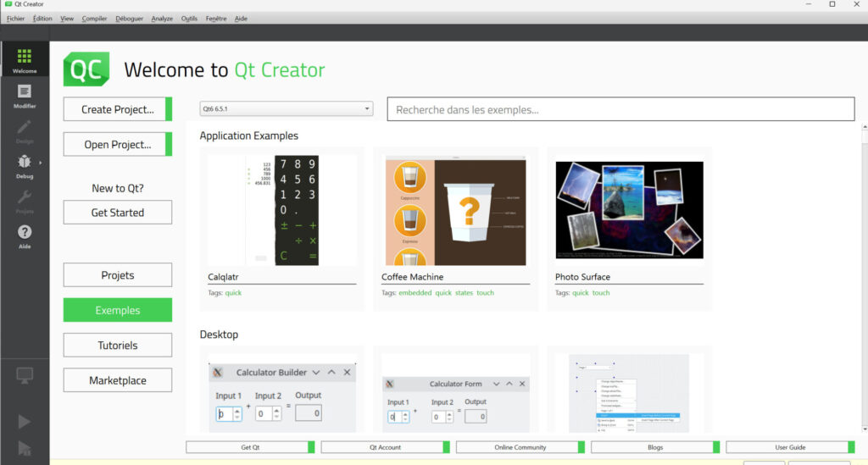The width and height of the screenshot is (868, 465).
Task: Open the Marketplace tab button
Action: [x=117, y=380]
